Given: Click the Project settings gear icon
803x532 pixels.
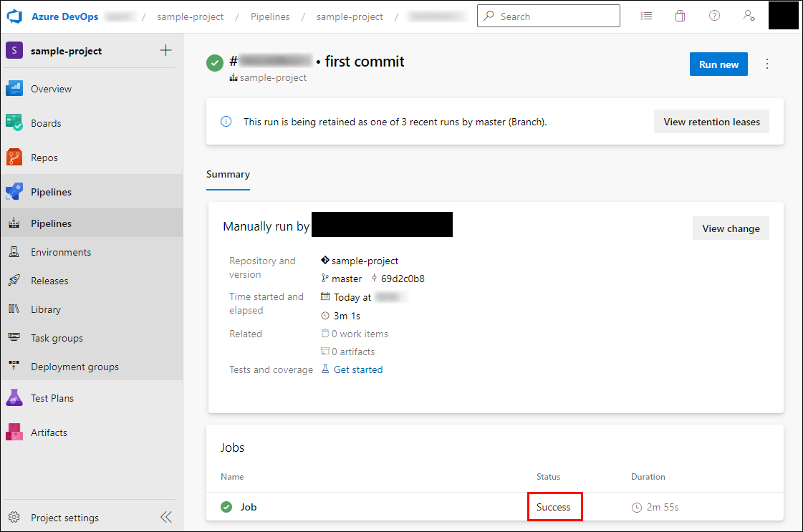Looking at the screenshot, I should pos(14,517).
